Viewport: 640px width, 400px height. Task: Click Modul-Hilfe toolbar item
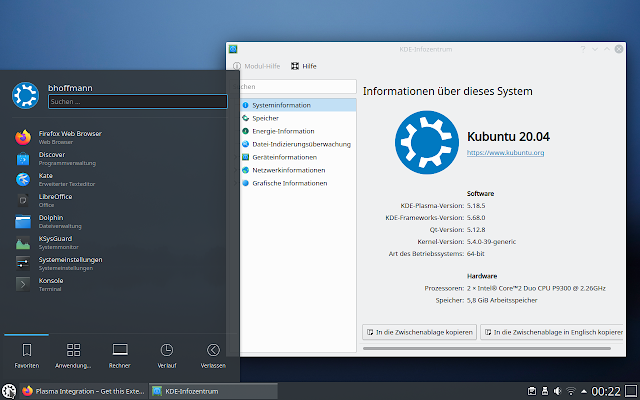(x=257, y=66)
